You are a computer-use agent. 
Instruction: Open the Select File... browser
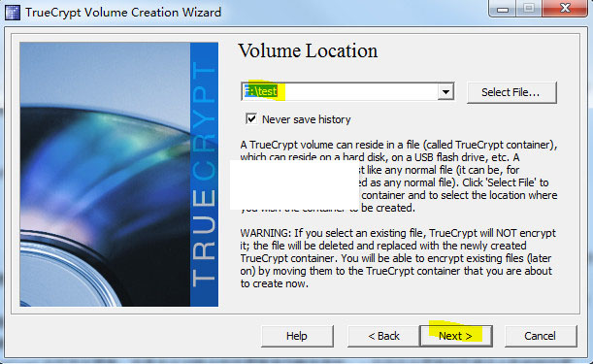[511, 92]
